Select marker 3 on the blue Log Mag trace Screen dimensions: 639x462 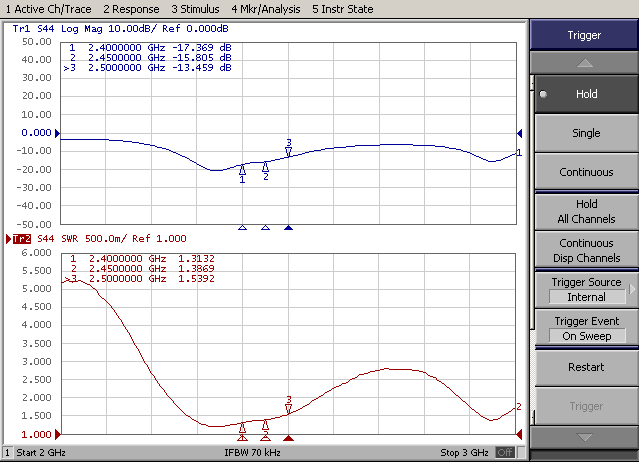[x=289, y=147]
